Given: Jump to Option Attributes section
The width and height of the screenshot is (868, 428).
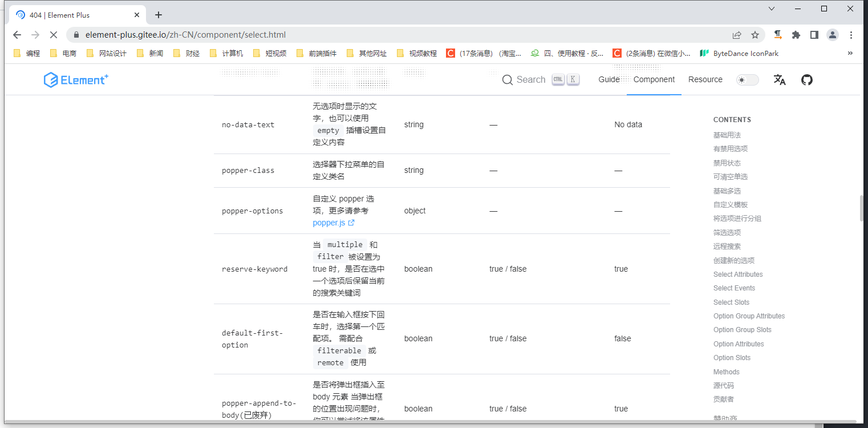Looking at the screenshot, I should (739, 344).
